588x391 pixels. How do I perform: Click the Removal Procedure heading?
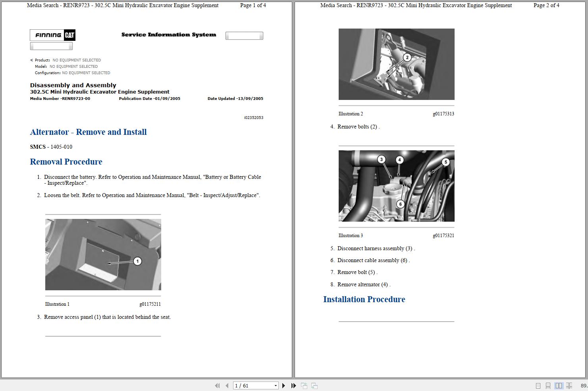(66, 162)
